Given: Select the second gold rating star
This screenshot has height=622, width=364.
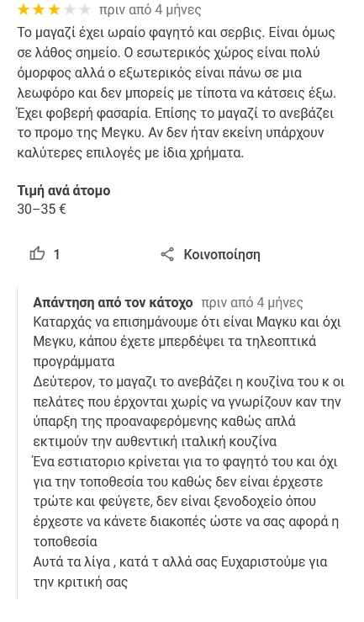Looking at the screenshot, I should [x=39, y=9].
